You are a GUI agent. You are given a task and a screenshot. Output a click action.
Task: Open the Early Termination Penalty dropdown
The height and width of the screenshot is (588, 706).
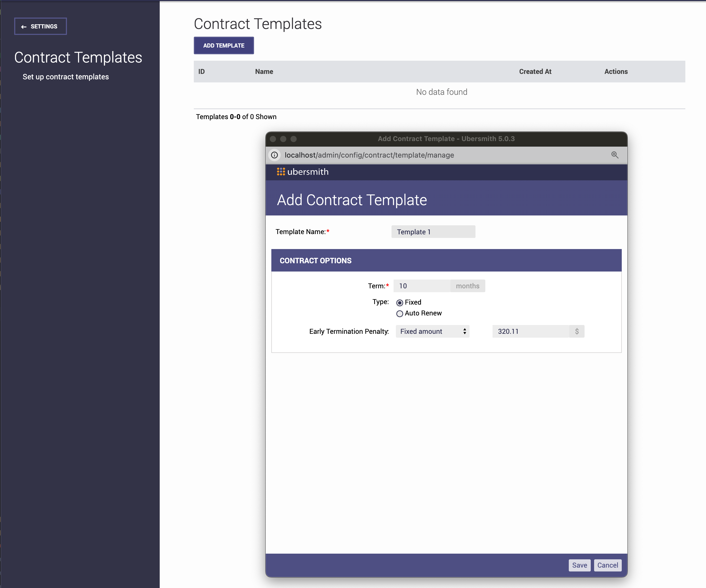(x=432, y=331)
